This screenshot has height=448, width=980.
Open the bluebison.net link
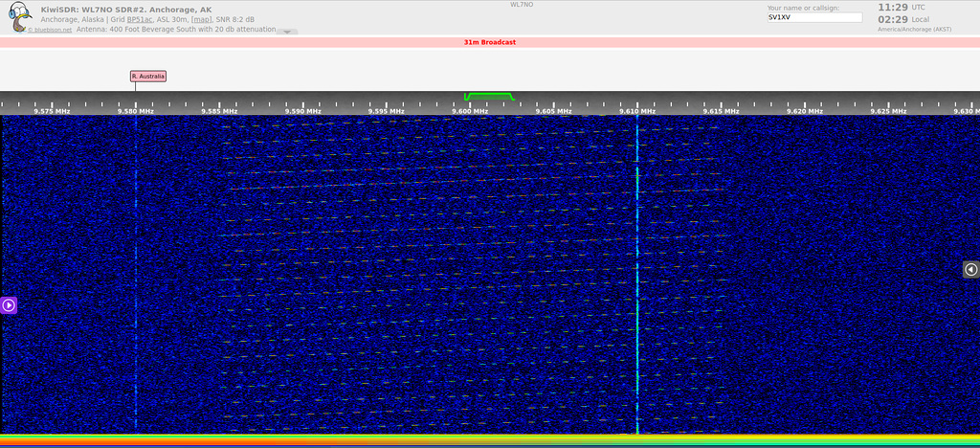(x=53, y=30)
